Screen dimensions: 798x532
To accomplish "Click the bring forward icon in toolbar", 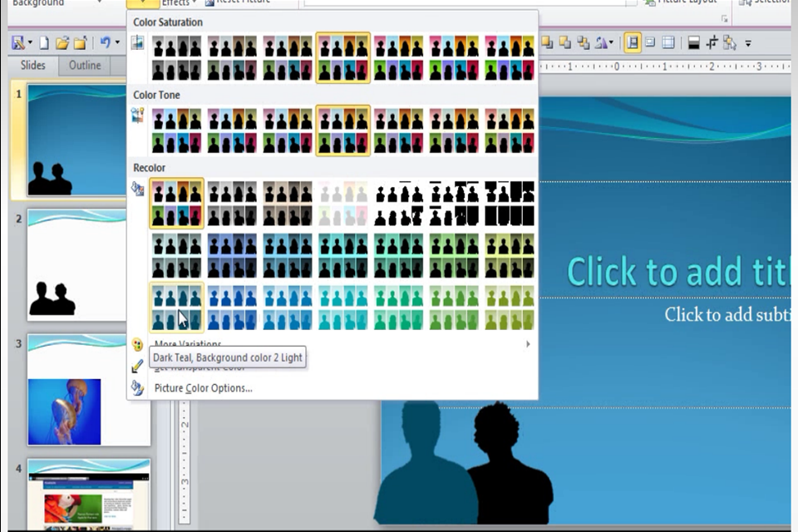I will point(547,42).
